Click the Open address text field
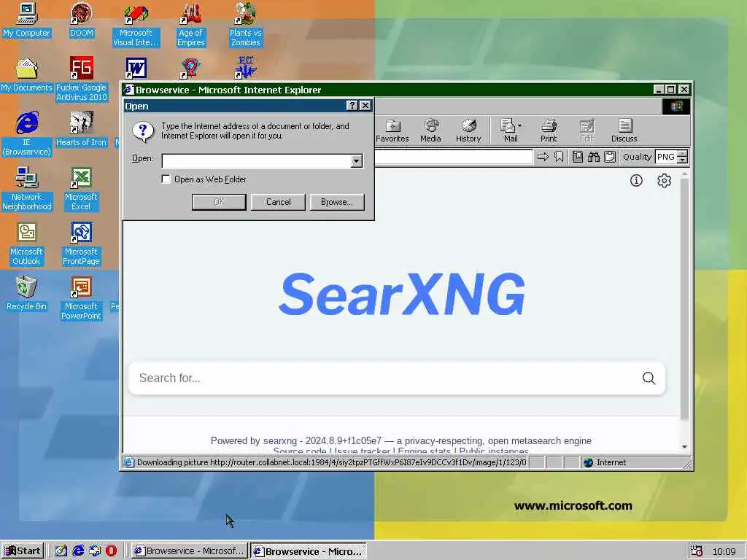747x560 pixels. click(256, 161)
